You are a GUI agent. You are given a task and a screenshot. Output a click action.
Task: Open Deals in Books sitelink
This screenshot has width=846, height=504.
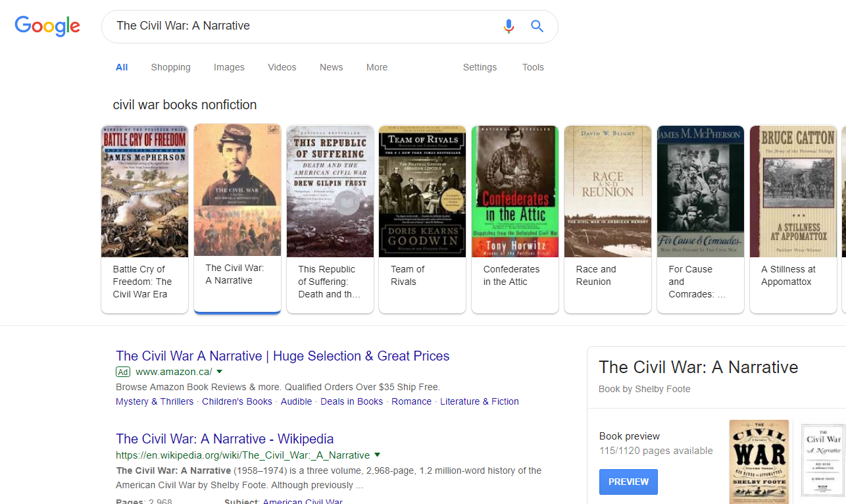pos(352,401)
